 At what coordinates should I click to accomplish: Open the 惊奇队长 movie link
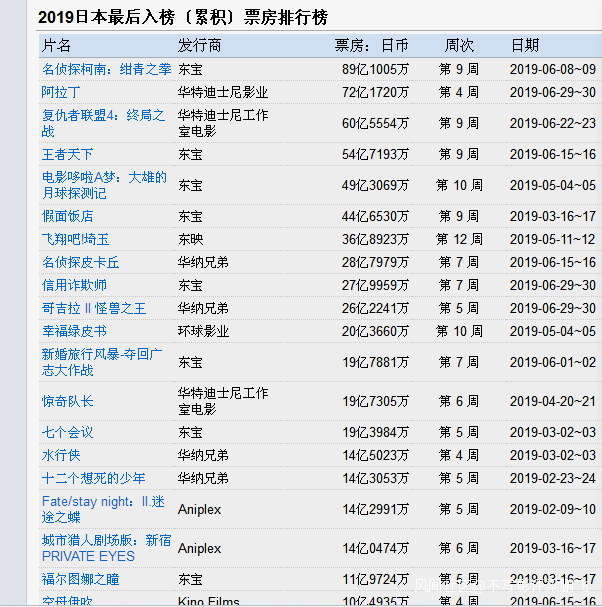click(x=67, y=401)
